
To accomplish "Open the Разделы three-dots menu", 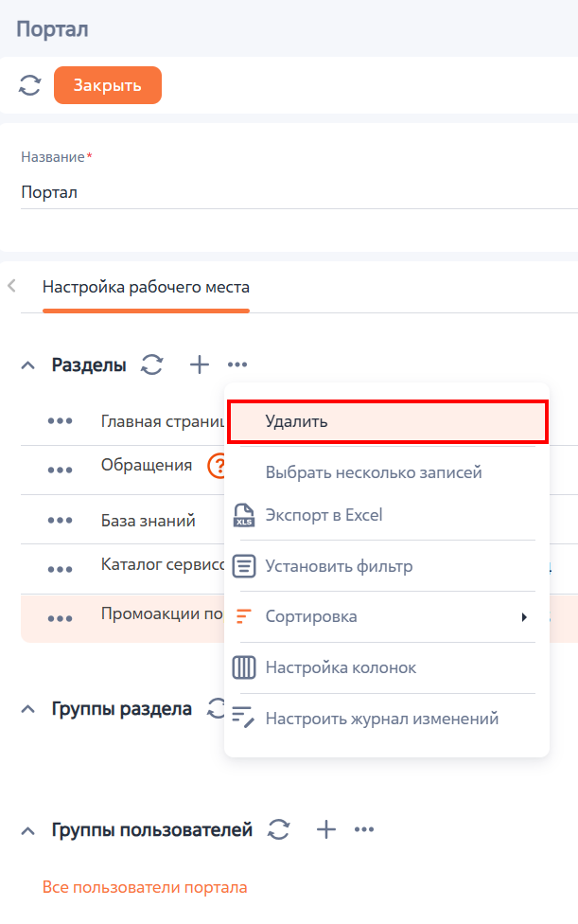I will (237, 364).
